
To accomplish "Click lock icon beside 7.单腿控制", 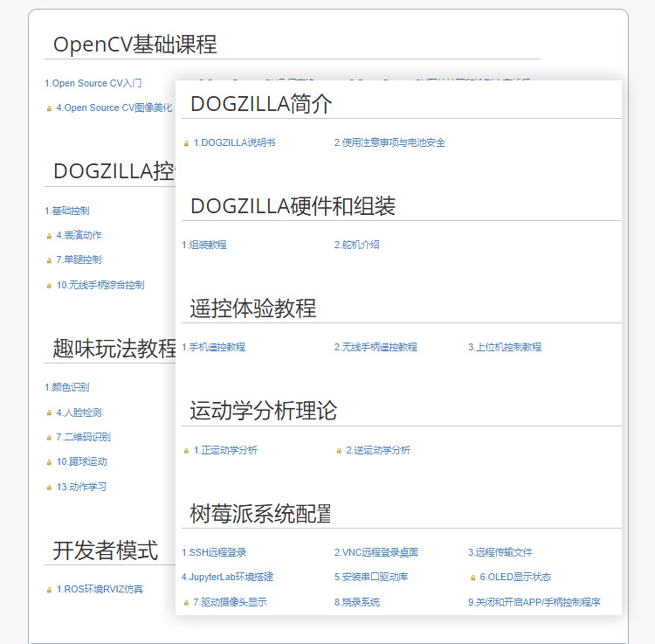I will click(x=49, y=260).
